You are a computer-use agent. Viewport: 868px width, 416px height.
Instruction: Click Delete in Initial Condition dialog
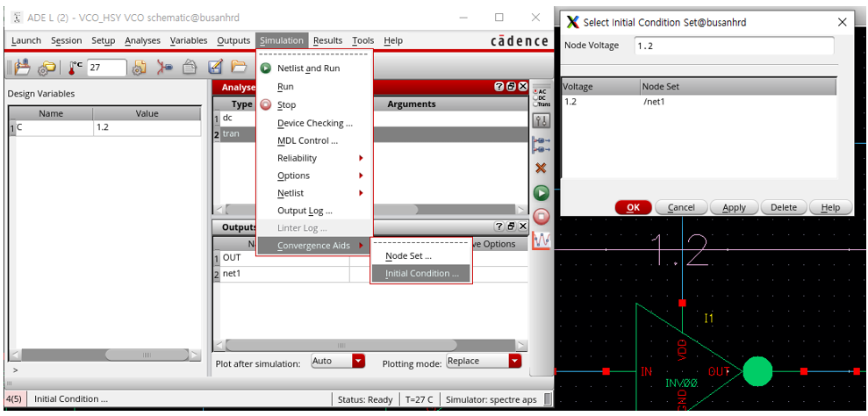[783, 207]
